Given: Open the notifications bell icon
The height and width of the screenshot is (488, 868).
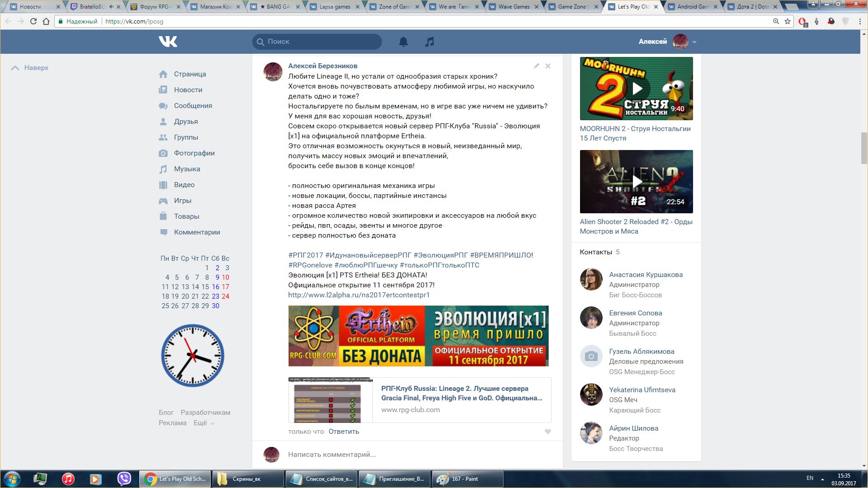Looking at the screenshot, I should pyautogui.click(x=403, y=42).
